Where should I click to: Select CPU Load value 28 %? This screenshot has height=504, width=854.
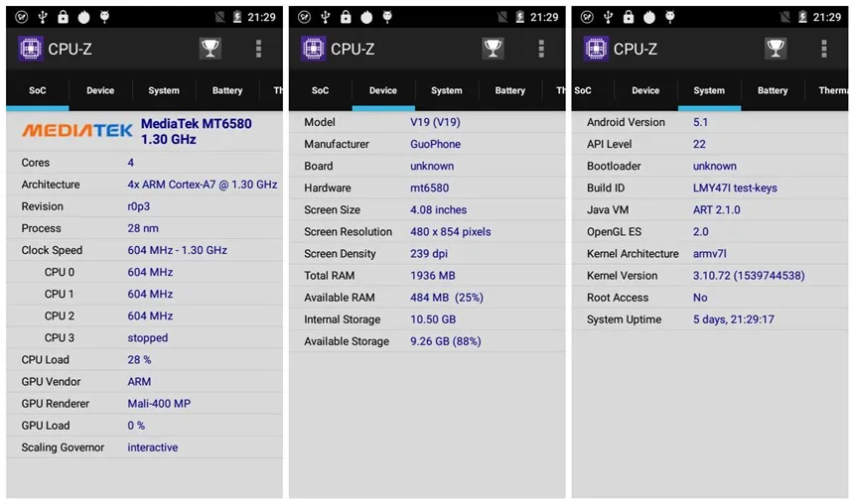point(139,359)
